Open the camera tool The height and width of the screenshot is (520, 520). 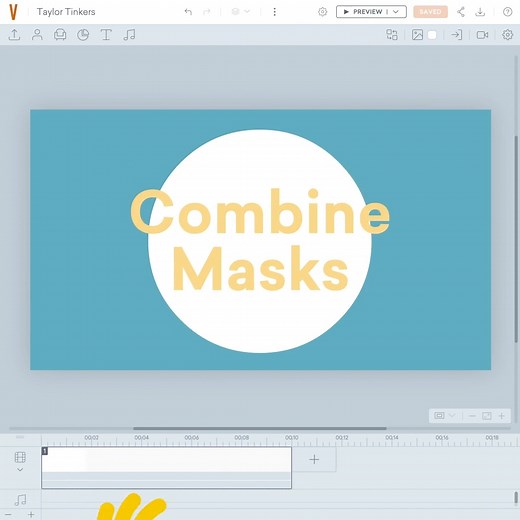482,35
